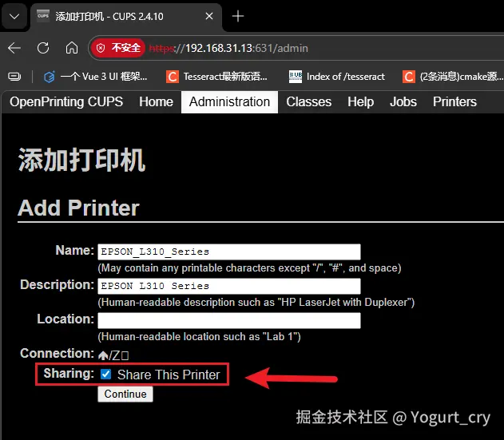The image size is (504, 440).
Task: Open the Classes tab
Action: pos(309,102)
